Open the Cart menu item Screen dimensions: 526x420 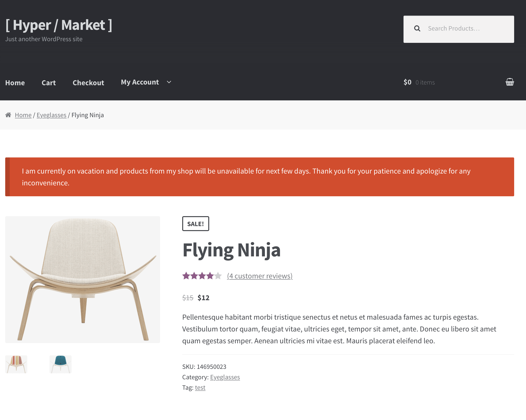tap(49, 83)
